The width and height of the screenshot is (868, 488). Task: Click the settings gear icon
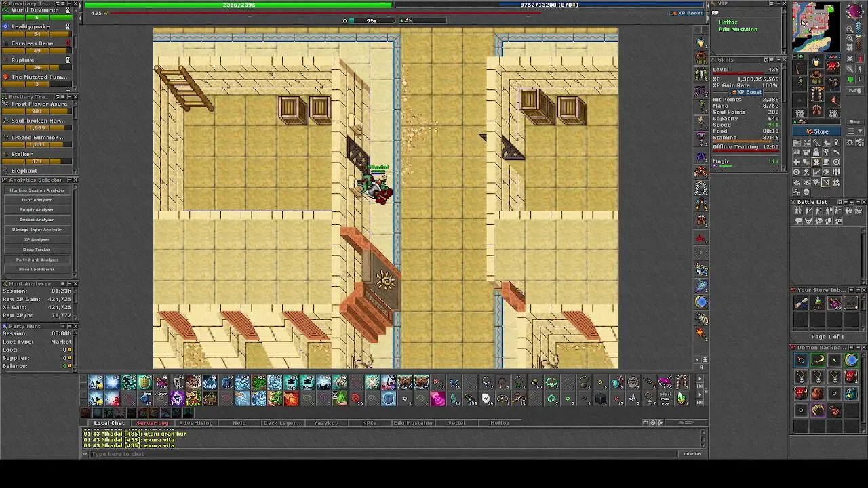click(x=850, y=142)
